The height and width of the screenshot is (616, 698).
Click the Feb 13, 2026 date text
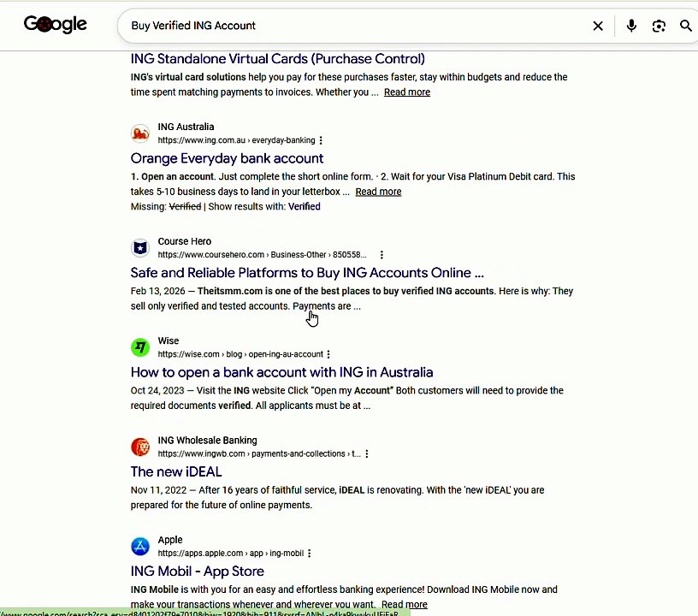[x=157, y=291]
